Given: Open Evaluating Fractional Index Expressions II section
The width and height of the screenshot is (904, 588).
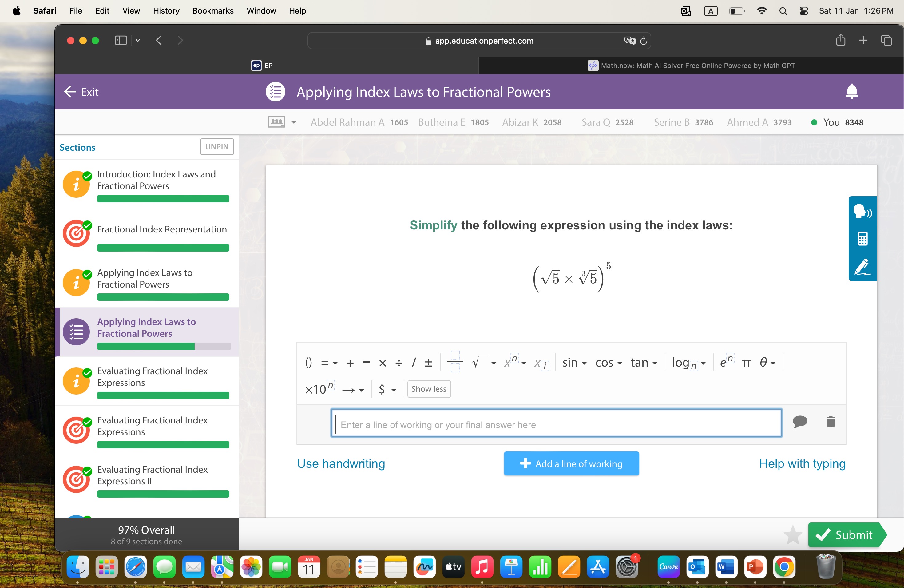Looking at the screenshot, I should tap(147, 479).
